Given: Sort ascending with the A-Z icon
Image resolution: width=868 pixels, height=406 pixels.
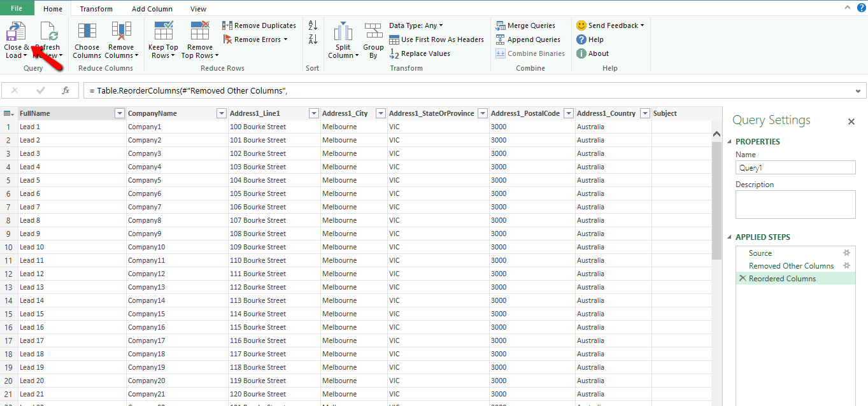Looking at the screenshot, I should point(313,25).
